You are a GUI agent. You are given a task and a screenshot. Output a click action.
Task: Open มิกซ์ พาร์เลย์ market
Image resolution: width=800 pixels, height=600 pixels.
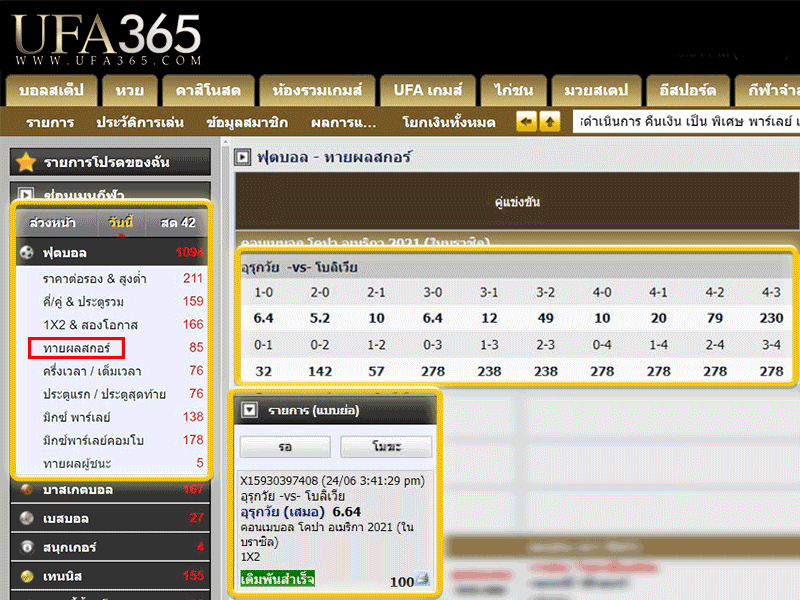[77, 417]
